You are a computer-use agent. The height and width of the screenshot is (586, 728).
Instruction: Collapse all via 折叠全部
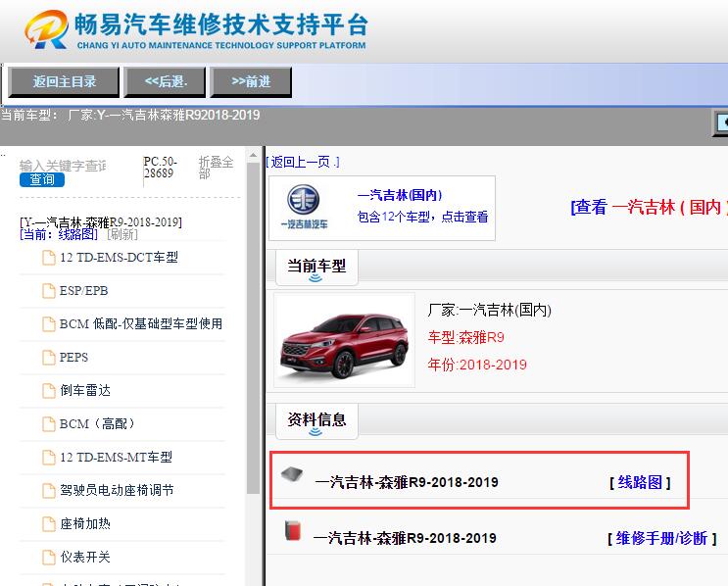coord(216,168)
